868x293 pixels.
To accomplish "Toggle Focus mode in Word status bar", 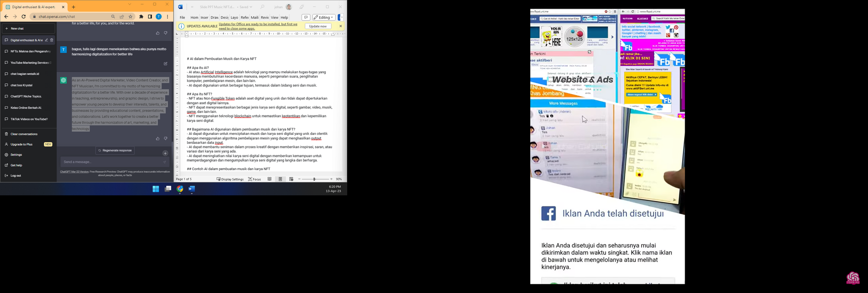I will [x=255, y=179].
